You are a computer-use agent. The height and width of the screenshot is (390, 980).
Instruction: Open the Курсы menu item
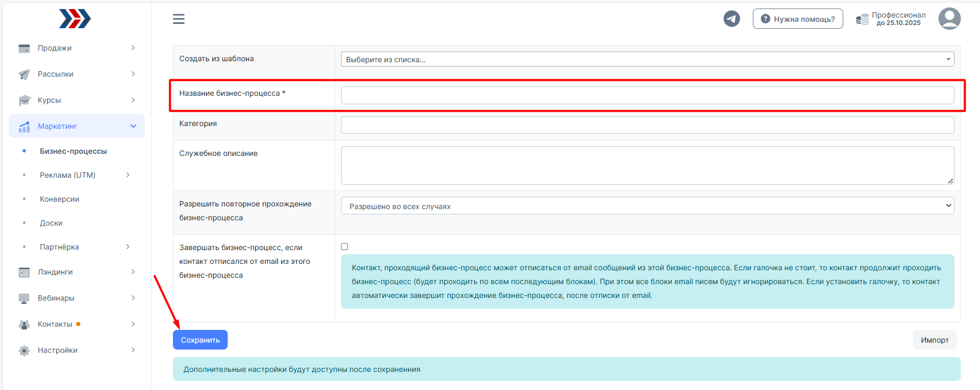tap(77, 100)
